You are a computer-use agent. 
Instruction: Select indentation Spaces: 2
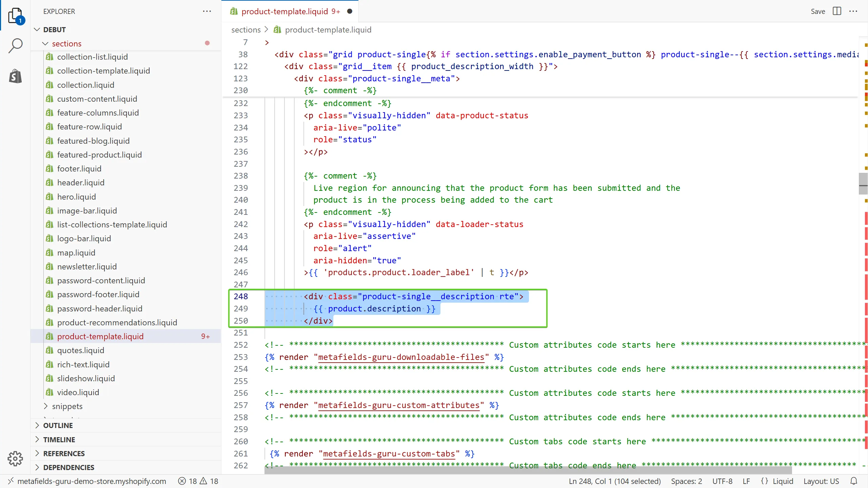686,481
